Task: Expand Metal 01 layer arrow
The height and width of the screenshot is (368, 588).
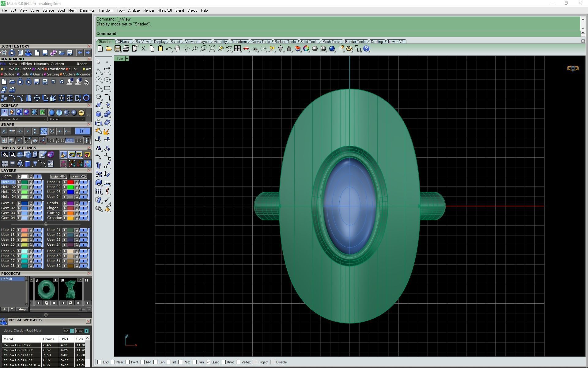Action: click(19, 182)
